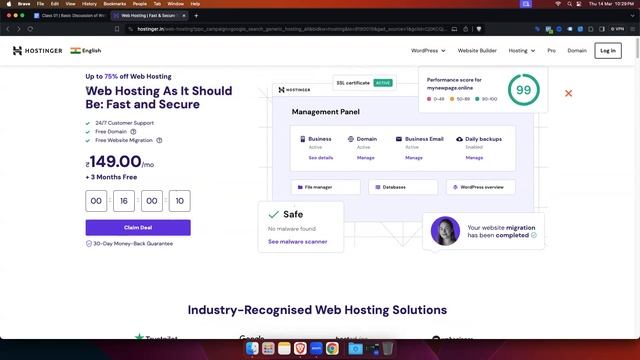Viewport: 640px width, 360px height.
Task: Click the Log in button
Action: tap(608, 51)
